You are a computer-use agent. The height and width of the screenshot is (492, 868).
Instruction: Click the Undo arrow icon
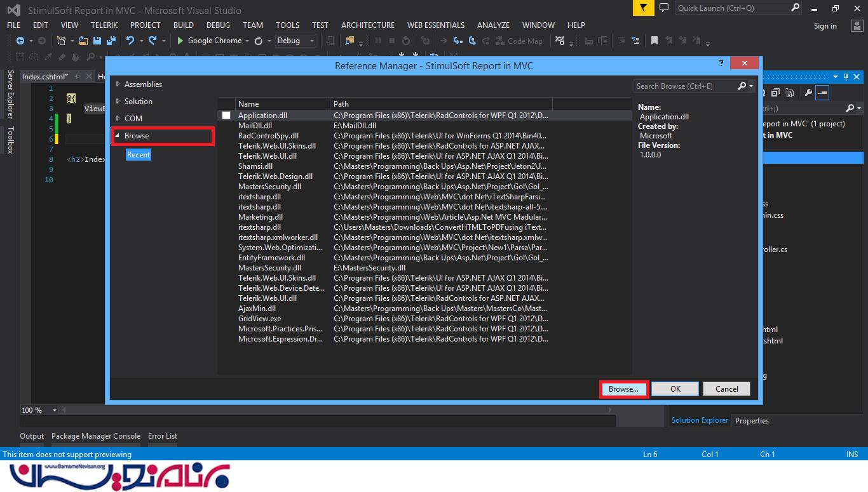[x=130, y=41]
